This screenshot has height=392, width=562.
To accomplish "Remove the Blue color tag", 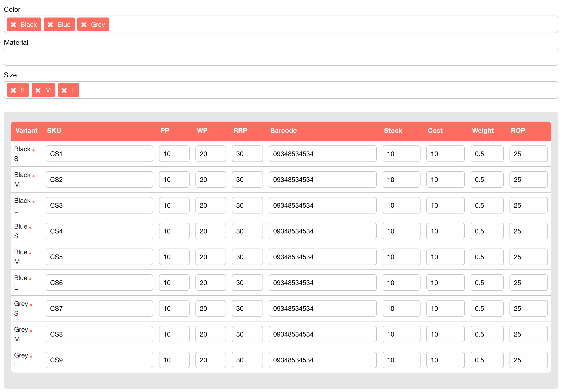I will (50, 25).
